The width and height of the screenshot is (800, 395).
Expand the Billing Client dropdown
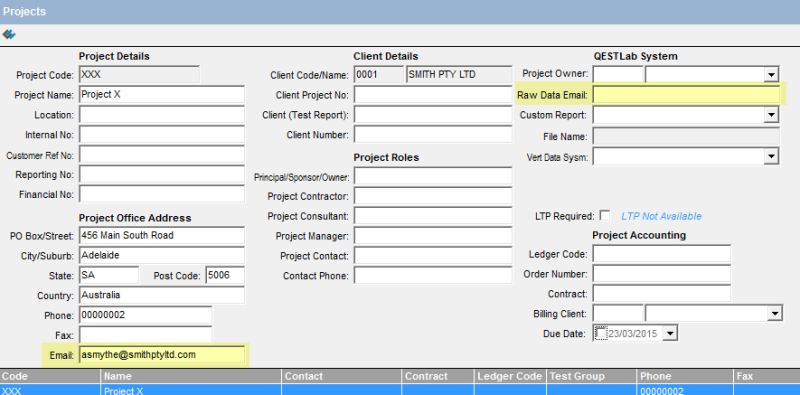(x=775, y=313)
